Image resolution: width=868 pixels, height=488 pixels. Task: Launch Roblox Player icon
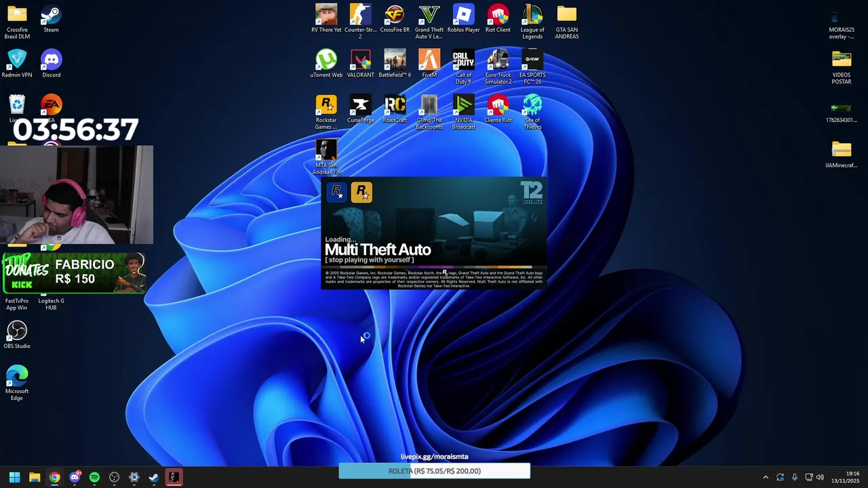(464, 18)
